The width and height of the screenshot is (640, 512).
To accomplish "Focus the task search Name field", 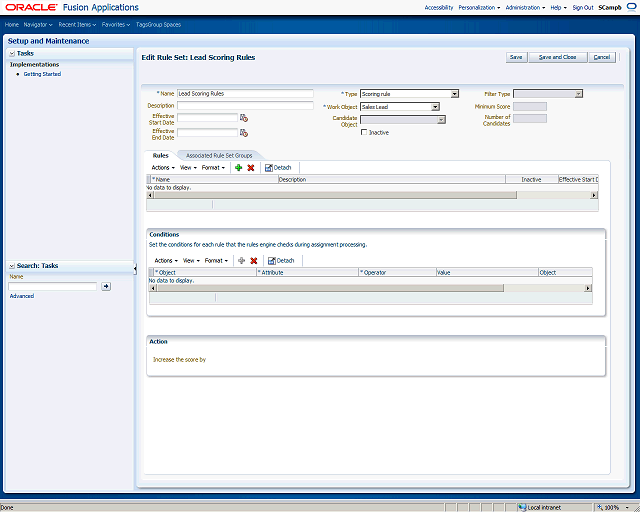I will [x=52, y=286].
